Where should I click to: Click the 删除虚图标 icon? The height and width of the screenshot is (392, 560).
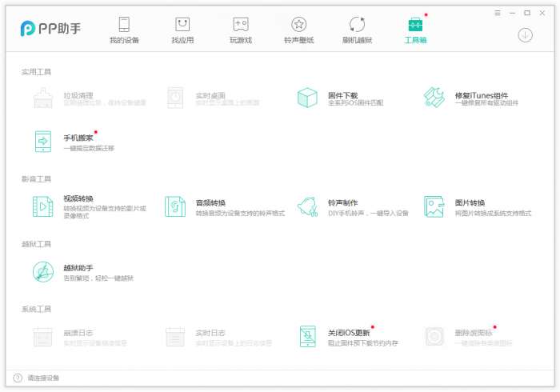[434, 336]
